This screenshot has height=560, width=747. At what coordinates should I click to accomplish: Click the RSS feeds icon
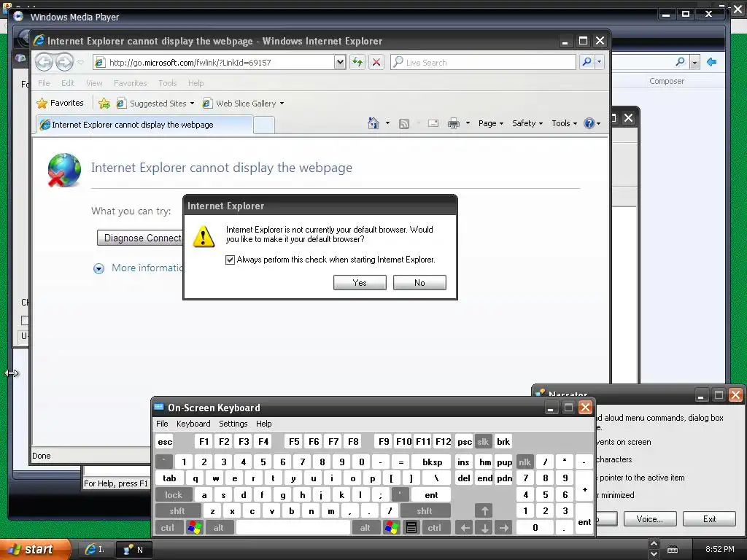[x=404, y=124]
